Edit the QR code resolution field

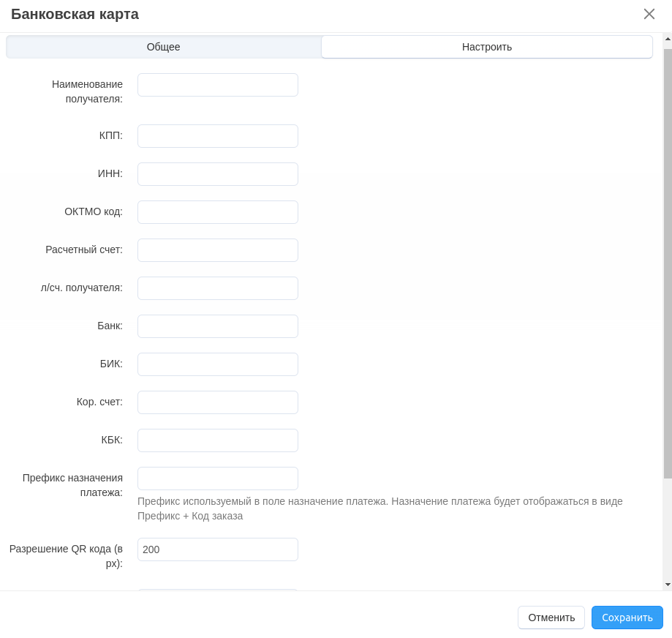point(218,549)
